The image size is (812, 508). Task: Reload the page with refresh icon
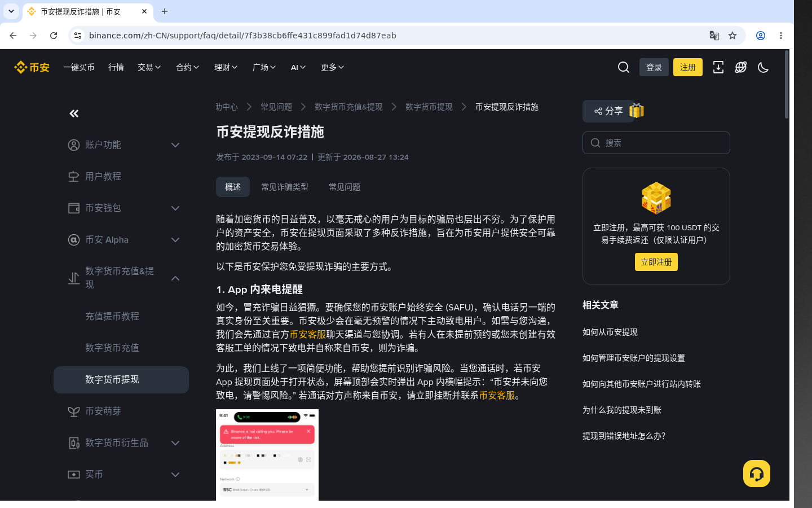[54, 36]
